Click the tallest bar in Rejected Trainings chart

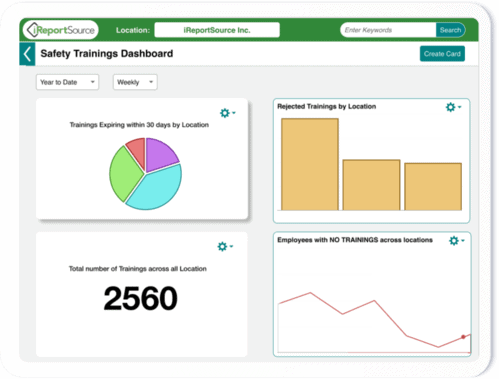click(310, 164)
